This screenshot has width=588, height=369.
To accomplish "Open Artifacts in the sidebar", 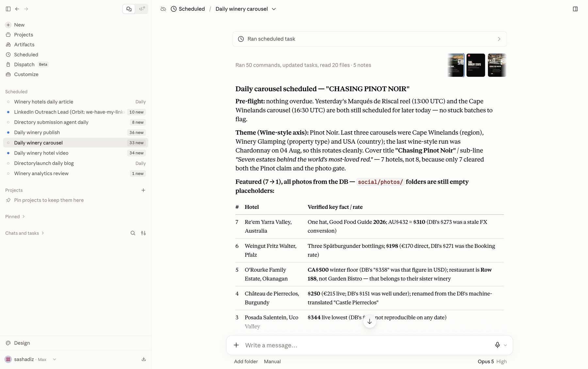I will point(24,44).
